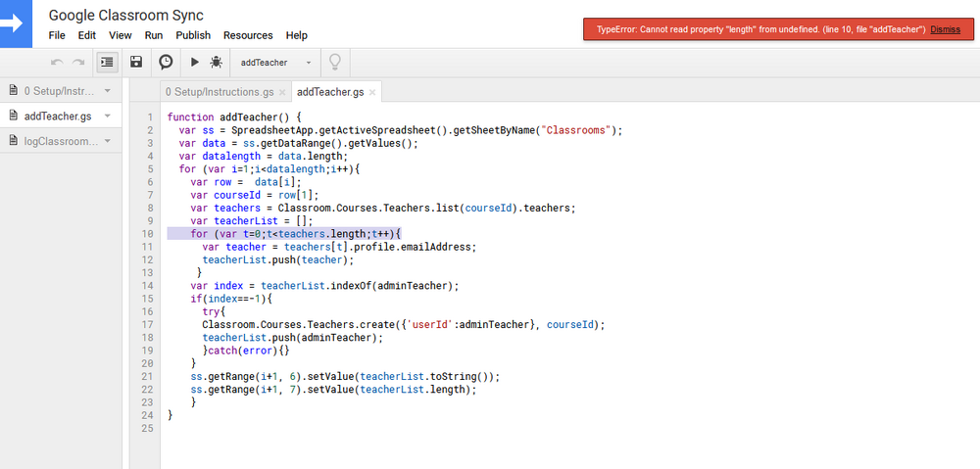Select logClassroom... file in sidebar
980x469 pixels.
point(61,141)
